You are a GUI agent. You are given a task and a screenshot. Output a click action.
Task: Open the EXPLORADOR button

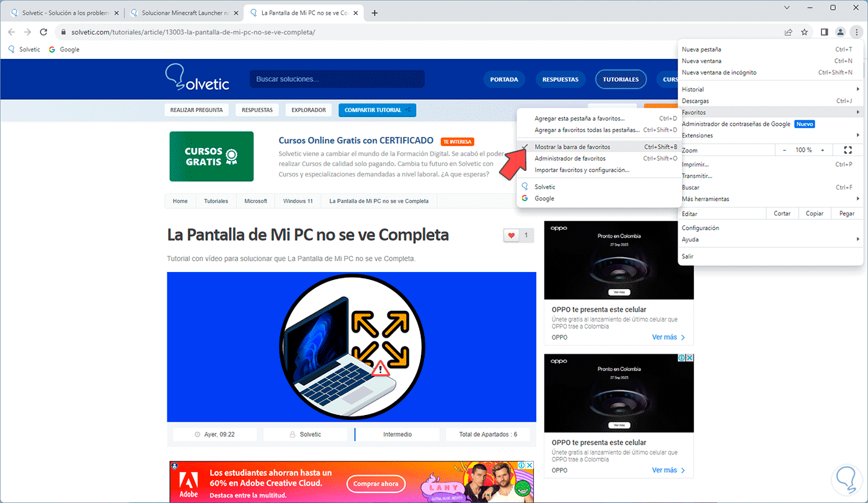click(309, 110)
